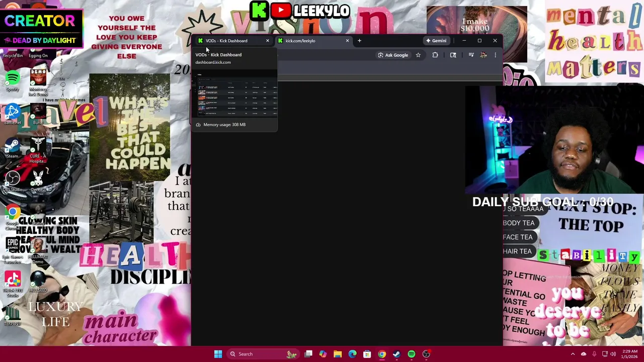Click the Ask Google button
Screen dimensions: 644x362
click(x=393, y=55)
